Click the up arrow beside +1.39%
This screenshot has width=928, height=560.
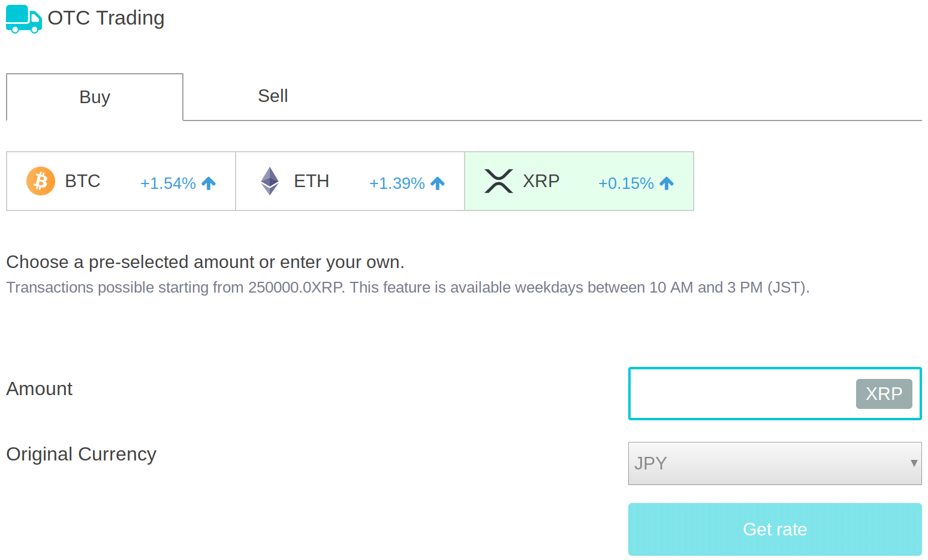(438, 183)
